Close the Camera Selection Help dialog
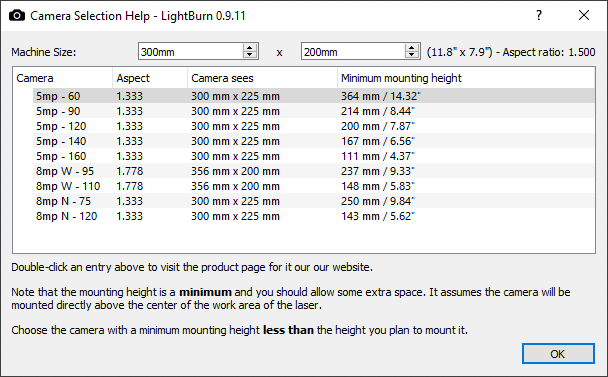 [x=584, y=16]
